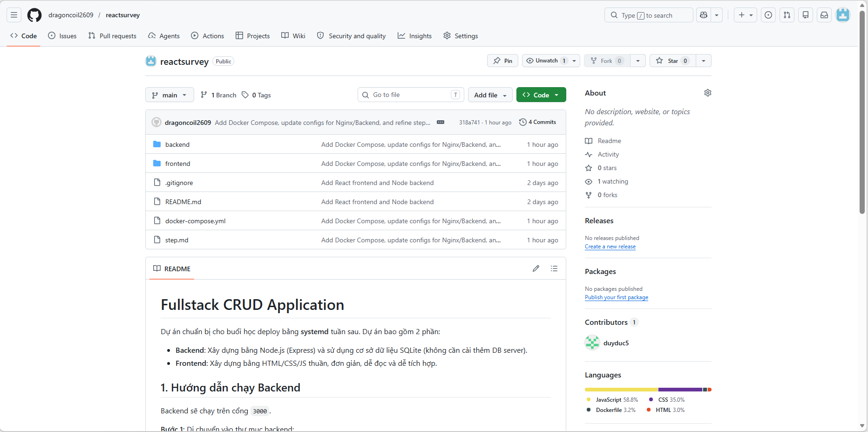Click the frontend folder icon
Image resolution: width=868 pixels, height=432 pixels.
(x=157, y=164)
